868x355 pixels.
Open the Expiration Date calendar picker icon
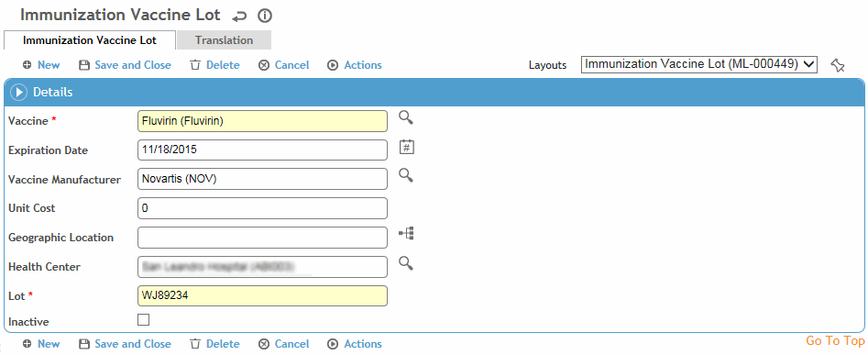click(407, 148)
